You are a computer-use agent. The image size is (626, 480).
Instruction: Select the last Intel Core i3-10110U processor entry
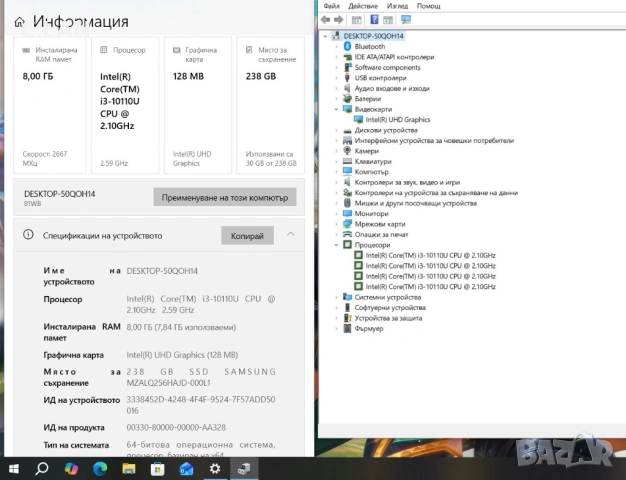[430, 286]
